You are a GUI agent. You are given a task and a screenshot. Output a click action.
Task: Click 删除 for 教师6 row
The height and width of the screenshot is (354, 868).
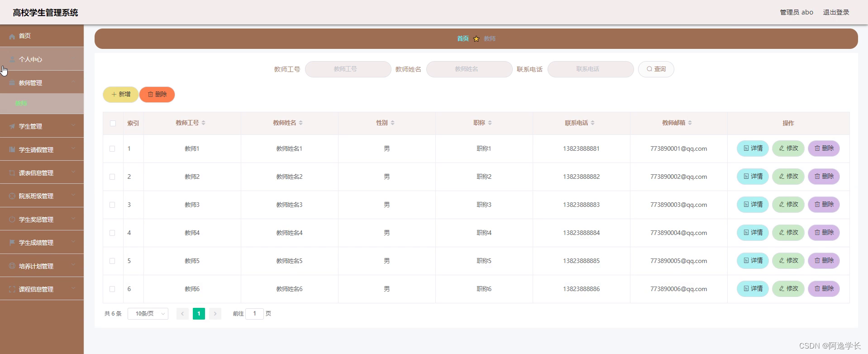[x=824, y=289]
